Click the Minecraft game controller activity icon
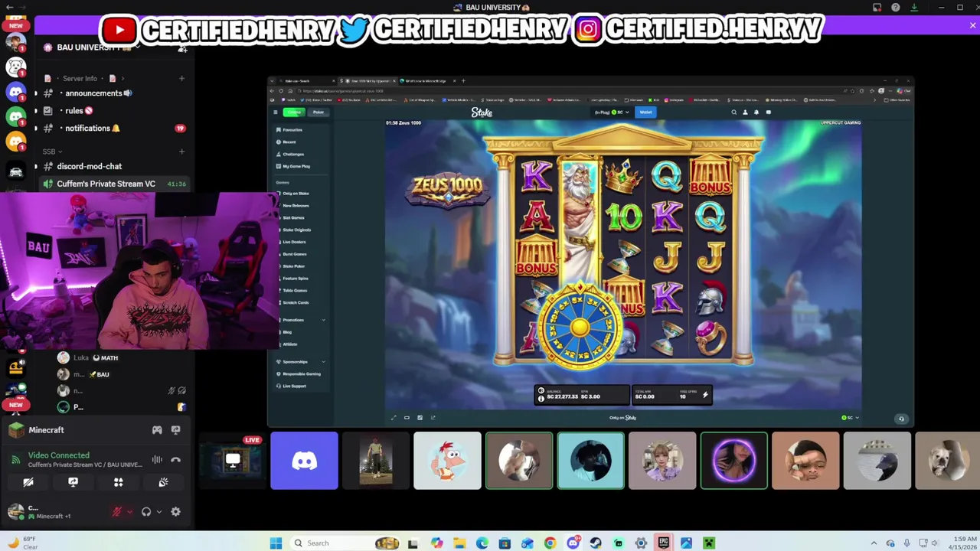The width and height of the screenshot is (980, 551). (x=157, y=430)
